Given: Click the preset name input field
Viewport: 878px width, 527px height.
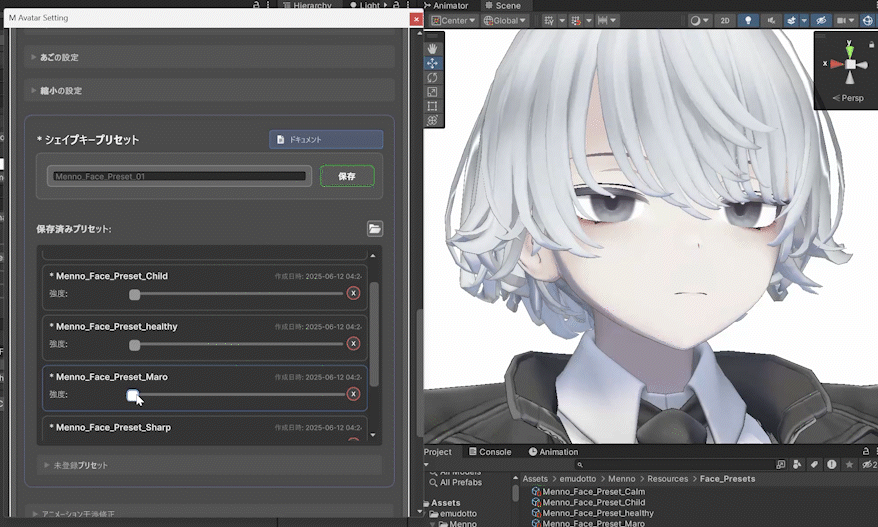Looking at the screenshot, I should click(x=179, y=176).
